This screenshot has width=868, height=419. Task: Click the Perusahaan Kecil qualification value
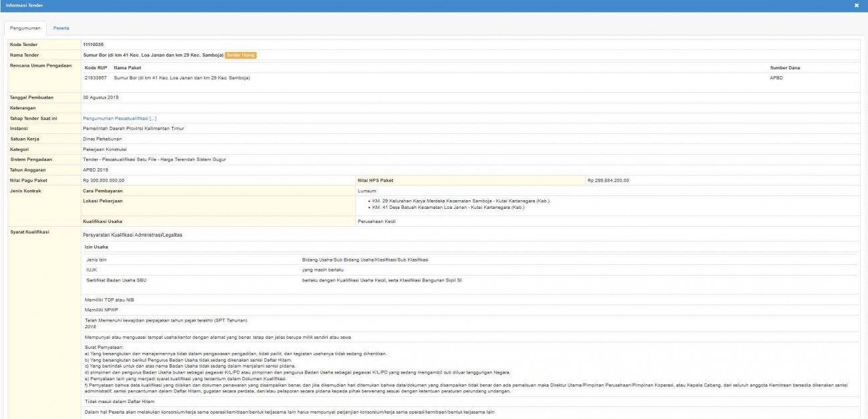point(377,222)
